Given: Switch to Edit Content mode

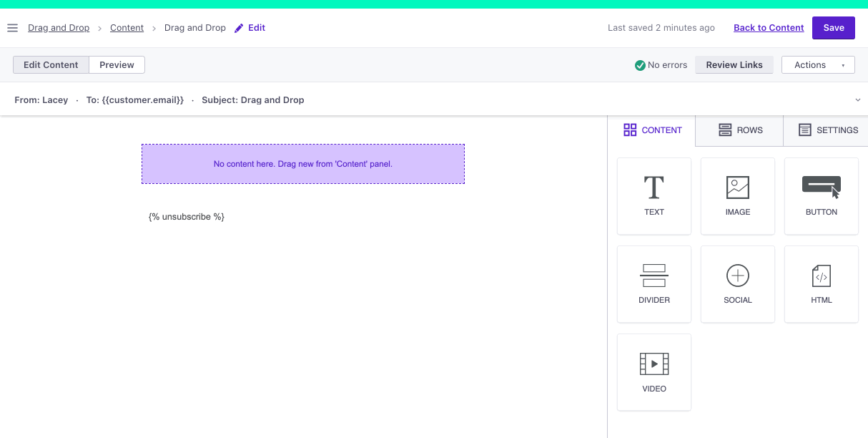Looking at the screenshot, I should [51, 65].
